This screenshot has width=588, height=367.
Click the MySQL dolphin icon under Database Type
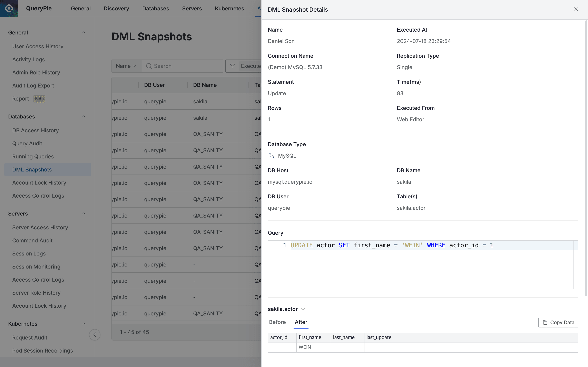(x=272, y=156)
